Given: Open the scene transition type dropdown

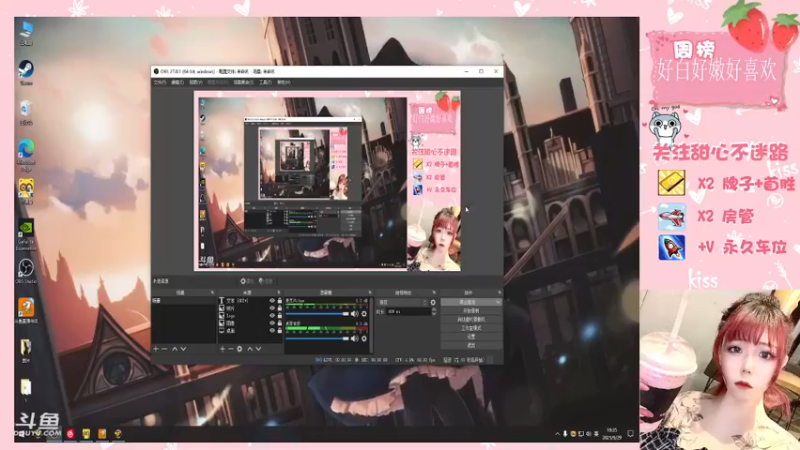Looking at the screenshot, I should pyautogui.click(x=402, y=302).
